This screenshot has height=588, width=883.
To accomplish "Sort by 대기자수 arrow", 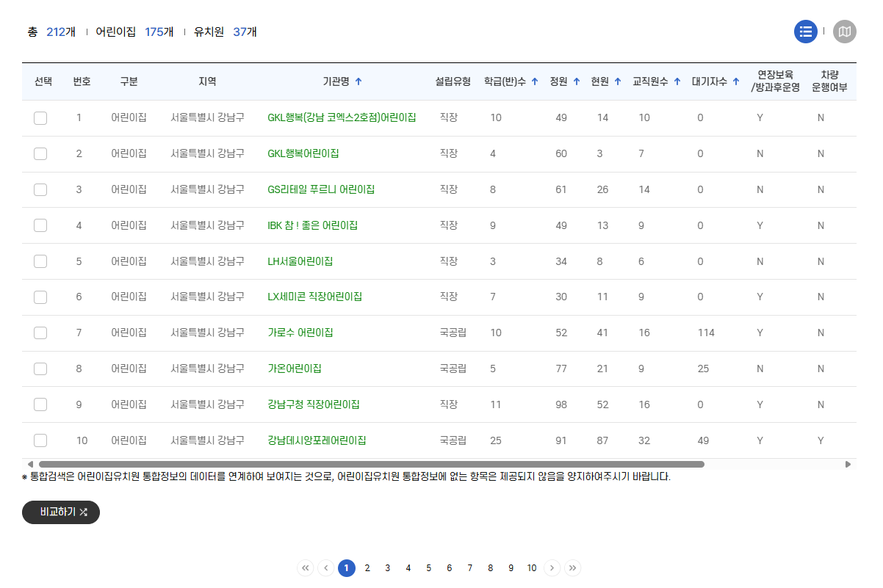I will 736,81.
